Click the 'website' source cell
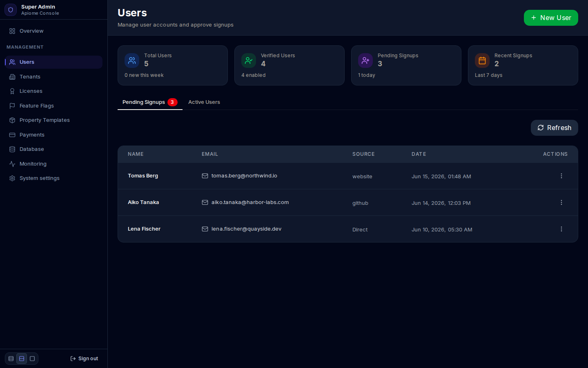The height and width of the screenshot is (368, 588). point(362,177)
